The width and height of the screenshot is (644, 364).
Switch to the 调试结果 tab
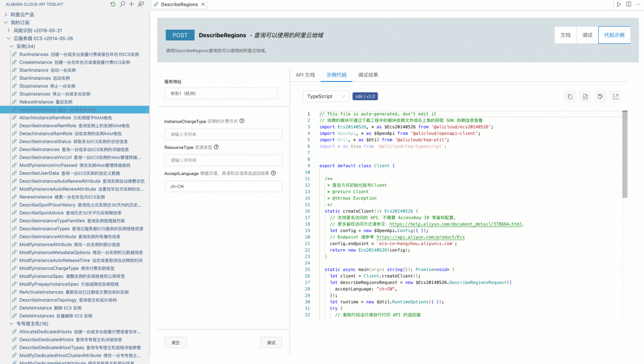pos(368,75)
